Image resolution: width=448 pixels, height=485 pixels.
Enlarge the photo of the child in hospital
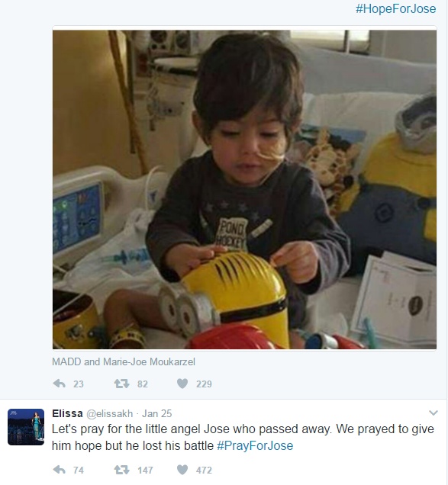pyautogui.click(x=244, y=190)
